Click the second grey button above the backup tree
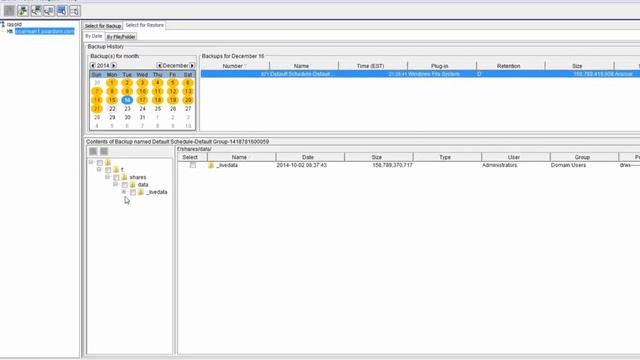 104,151
